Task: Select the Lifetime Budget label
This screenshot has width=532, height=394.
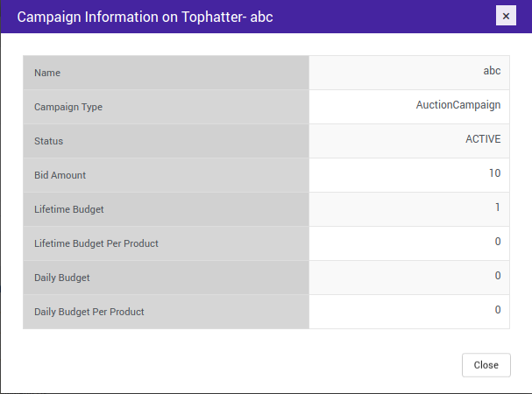Action: [x=68, y=209]
